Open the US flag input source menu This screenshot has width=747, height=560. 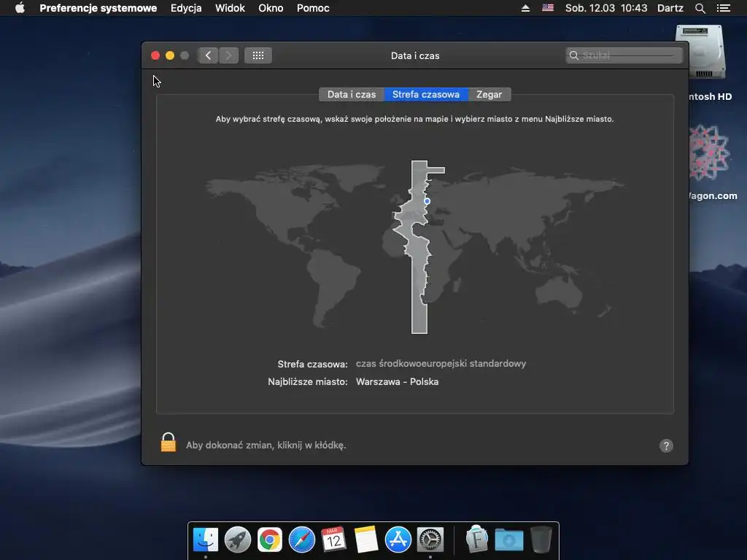[548, 8]
